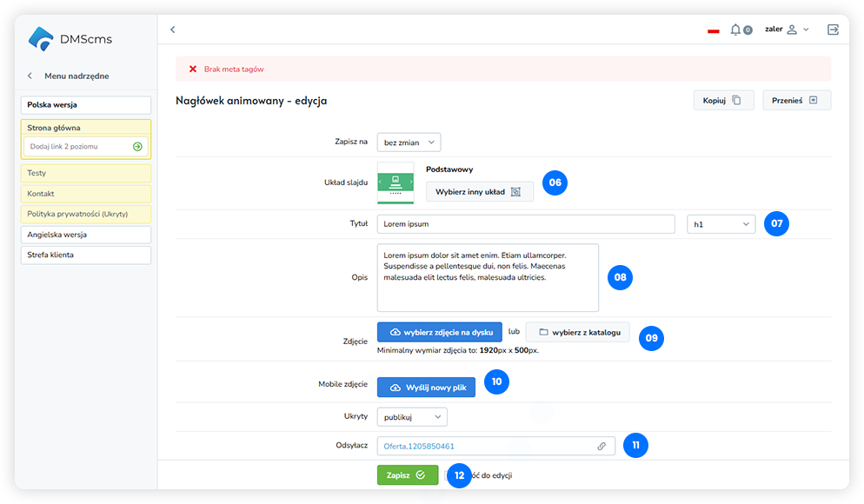Select Testy in the sidebar menu
This screenshot has height=504, width=864.
coord(85,174)
